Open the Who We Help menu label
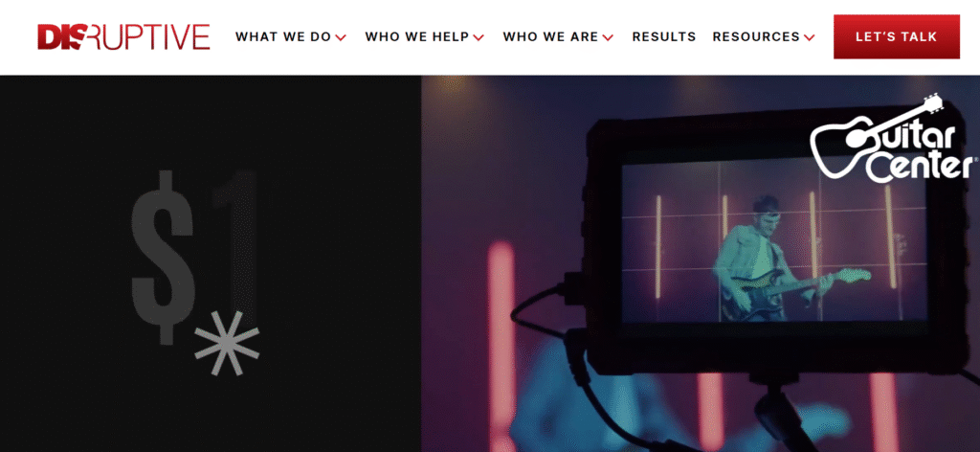Viewport: 980px width, 452px height. (417, 37)
